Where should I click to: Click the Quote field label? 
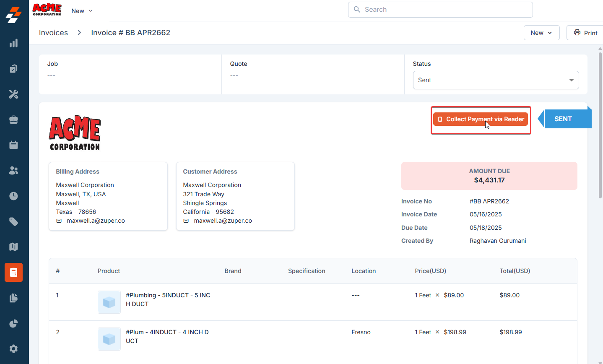pyautogui.click(x=239, y=64)
